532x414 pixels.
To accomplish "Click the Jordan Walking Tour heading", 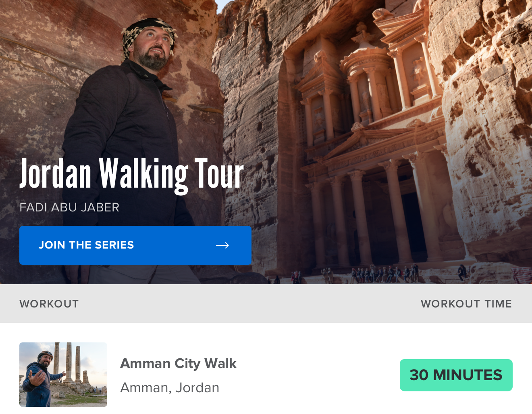I will [132, 174].
